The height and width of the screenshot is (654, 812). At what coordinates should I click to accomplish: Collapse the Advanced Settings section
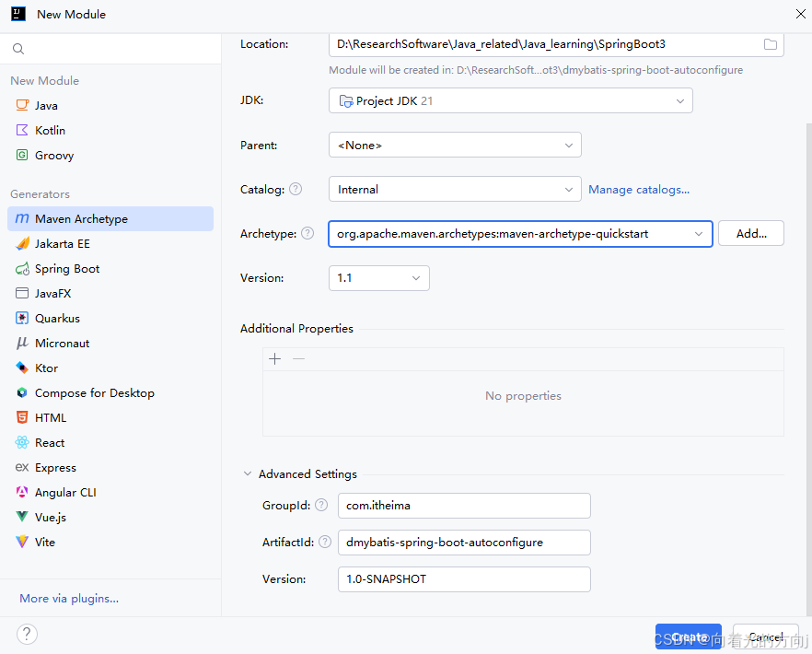pyautogui.click(x=247, y=474)
